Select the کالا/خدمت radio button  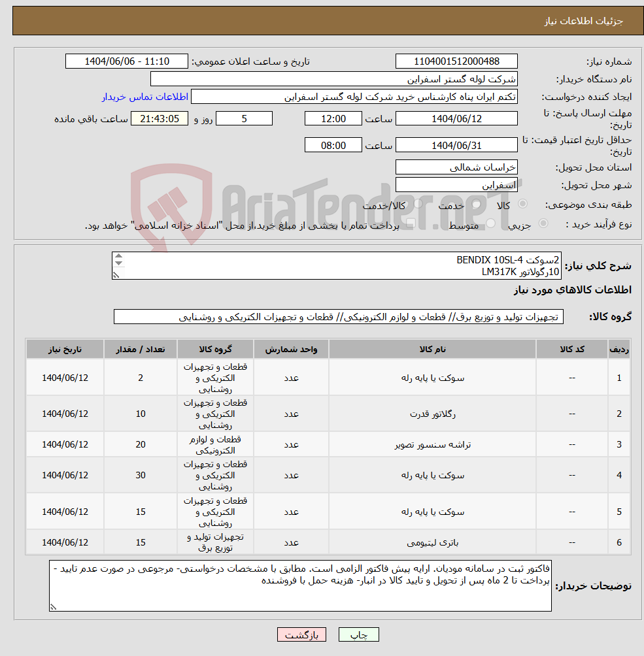(418, 204)
